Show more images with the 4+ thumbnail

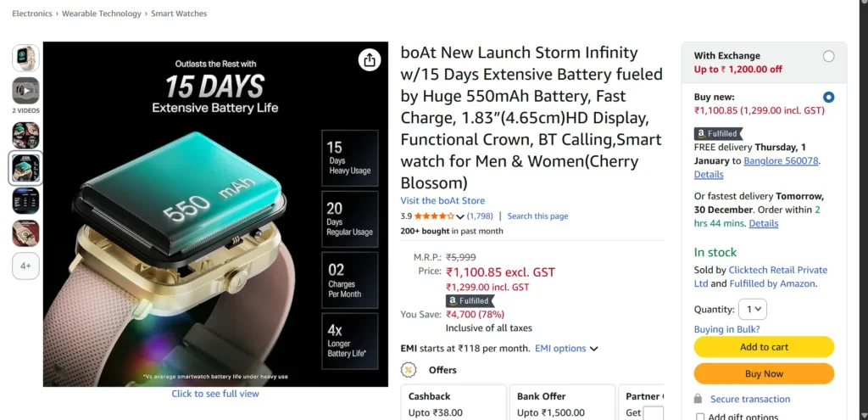coord(25,266)
